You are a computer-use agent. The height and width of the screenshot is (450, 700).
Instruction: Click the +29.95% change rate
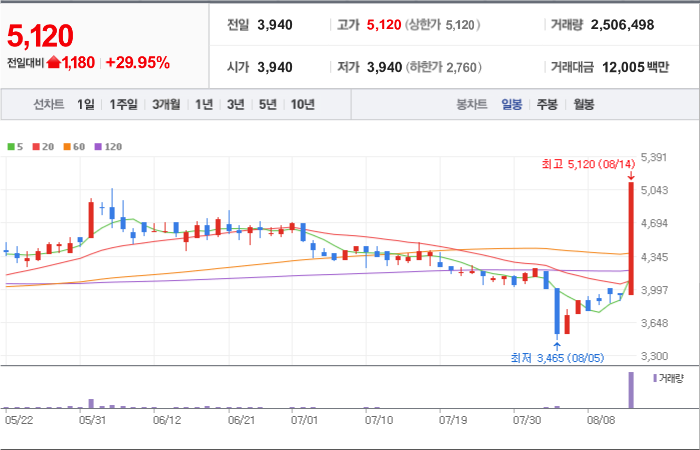point(138,62)
